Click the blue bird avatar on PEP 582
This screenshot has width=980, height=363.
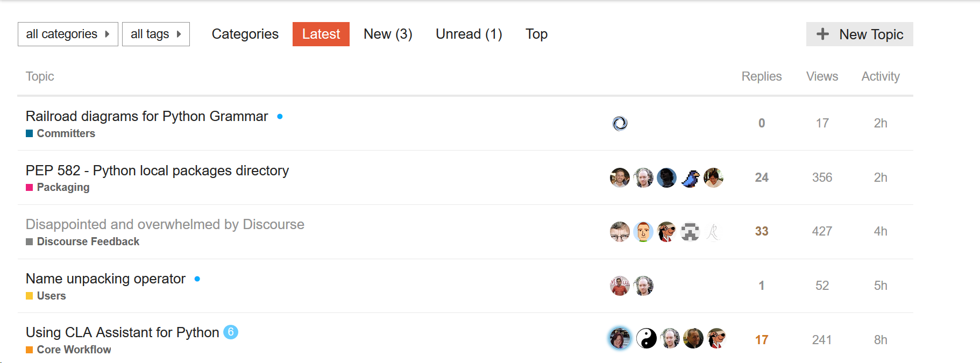pos(690,177)
